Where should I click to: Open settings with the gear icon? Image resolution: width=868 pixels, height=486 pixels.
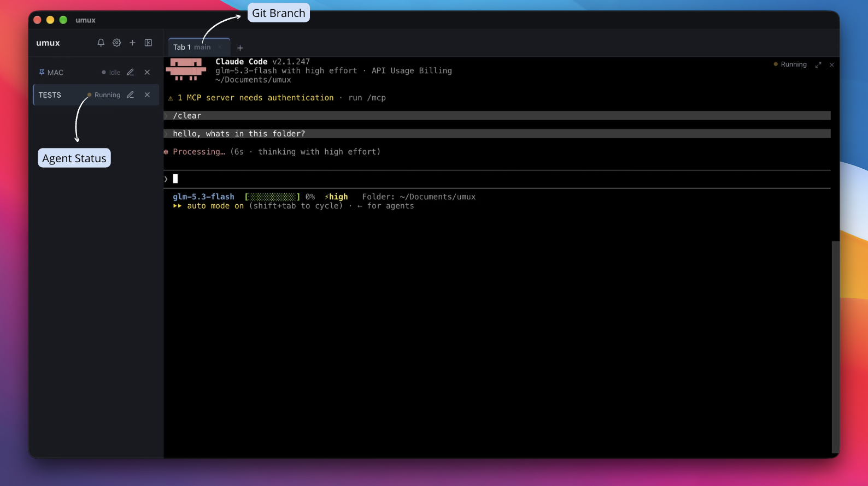click(x=117, y=43)
